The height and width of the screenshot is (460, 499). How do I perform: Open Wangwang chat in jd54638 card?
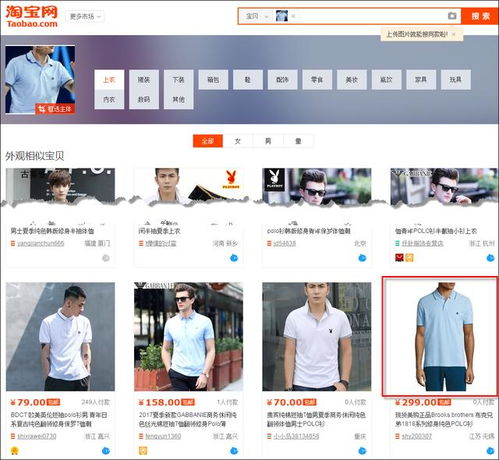[x=362, y=258]
